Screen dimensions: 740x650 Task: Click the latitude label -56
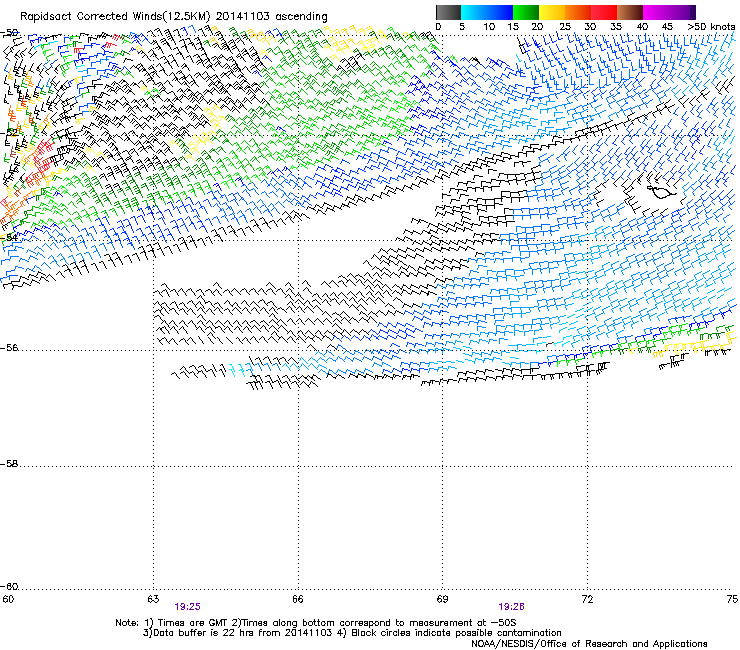point(9,348)
